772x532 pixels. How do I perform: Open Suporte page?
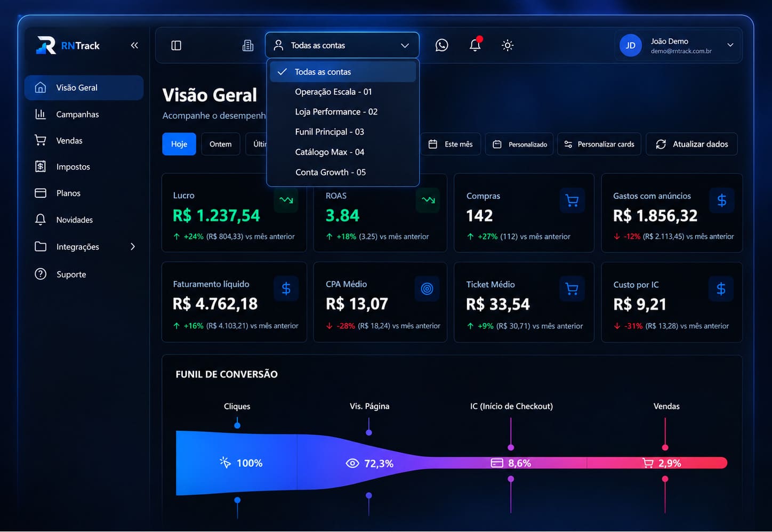[x=84, y=274]
